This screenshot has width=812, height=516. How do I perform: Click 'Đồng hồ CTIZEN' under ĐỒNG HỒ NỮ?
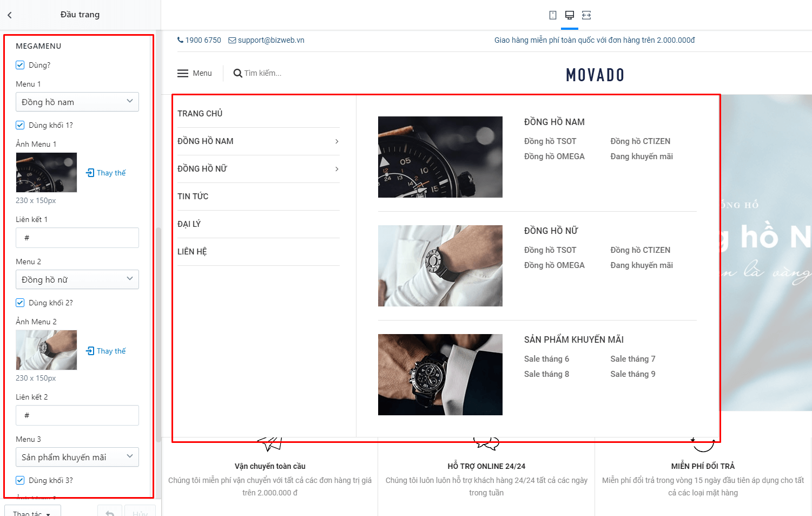641,250
